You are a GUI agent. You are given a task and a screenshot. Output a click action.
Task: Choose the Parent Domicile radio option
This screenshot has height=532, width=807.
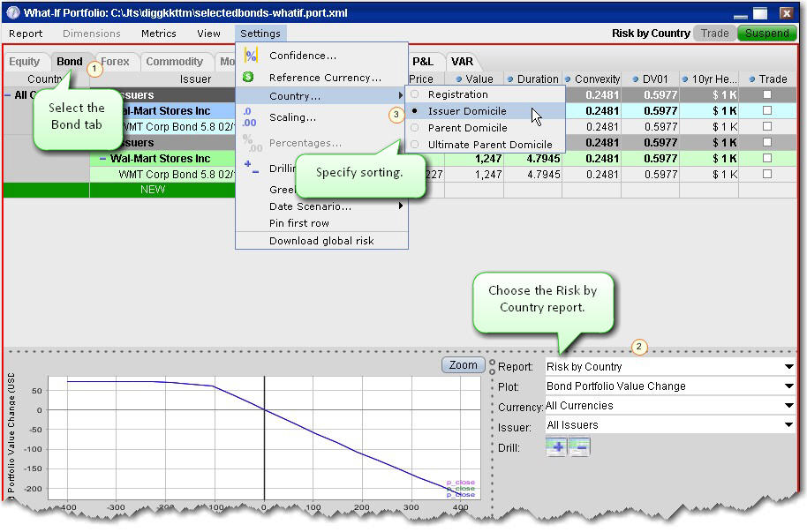point(415,128)
